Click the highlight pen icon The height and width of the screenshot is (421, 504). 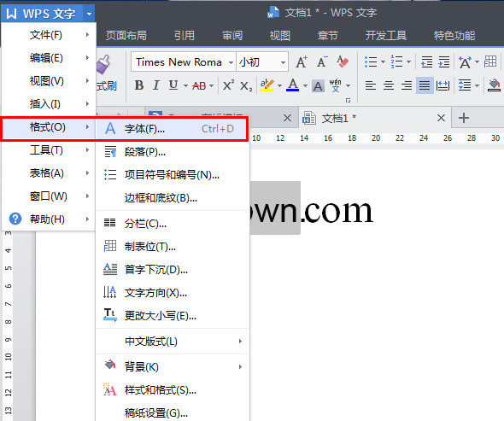267,85
